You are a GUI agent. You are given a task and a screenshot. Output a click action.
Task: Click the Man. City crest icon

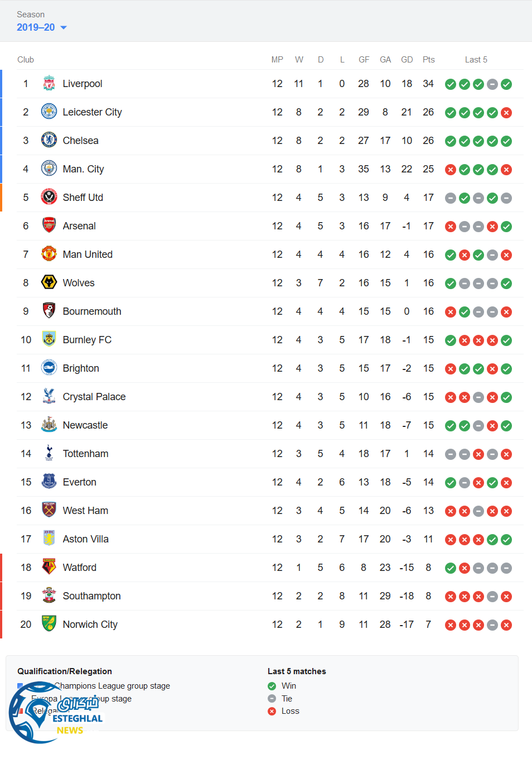(49, 169)
